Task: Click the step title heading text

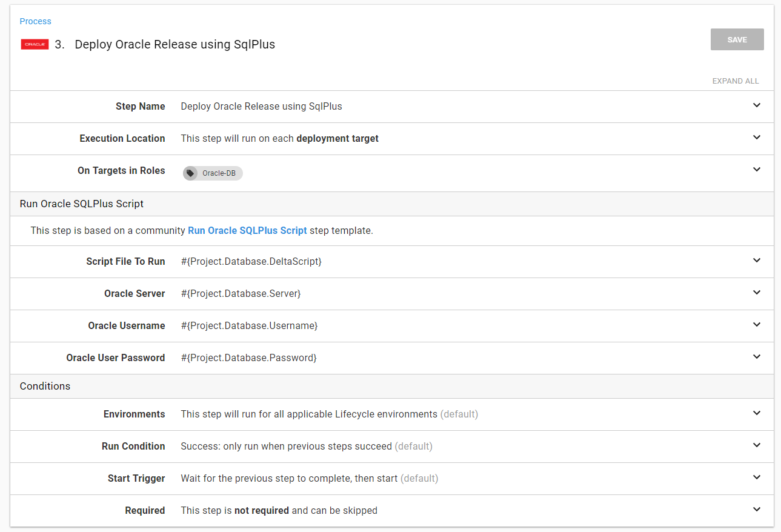Action: 174,44
